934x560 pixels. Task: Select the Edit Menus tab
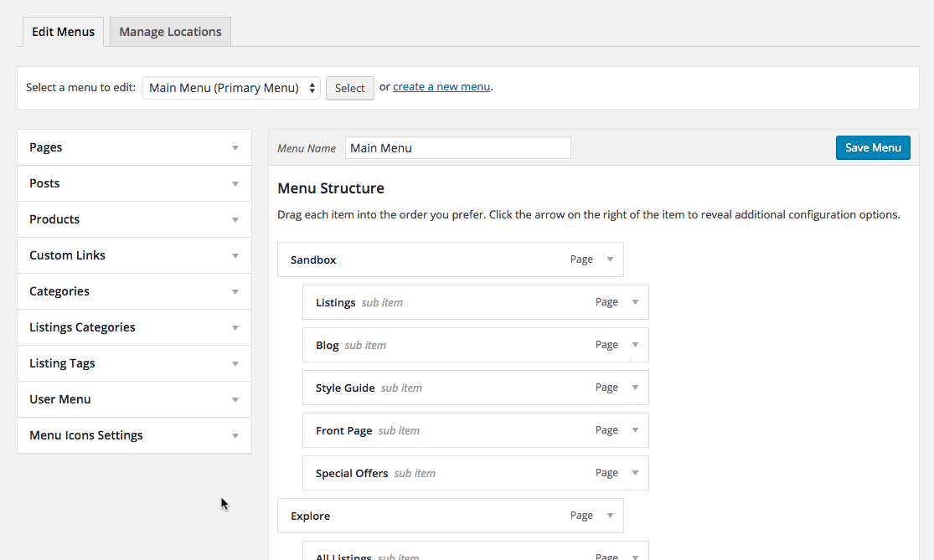point(63,31)
